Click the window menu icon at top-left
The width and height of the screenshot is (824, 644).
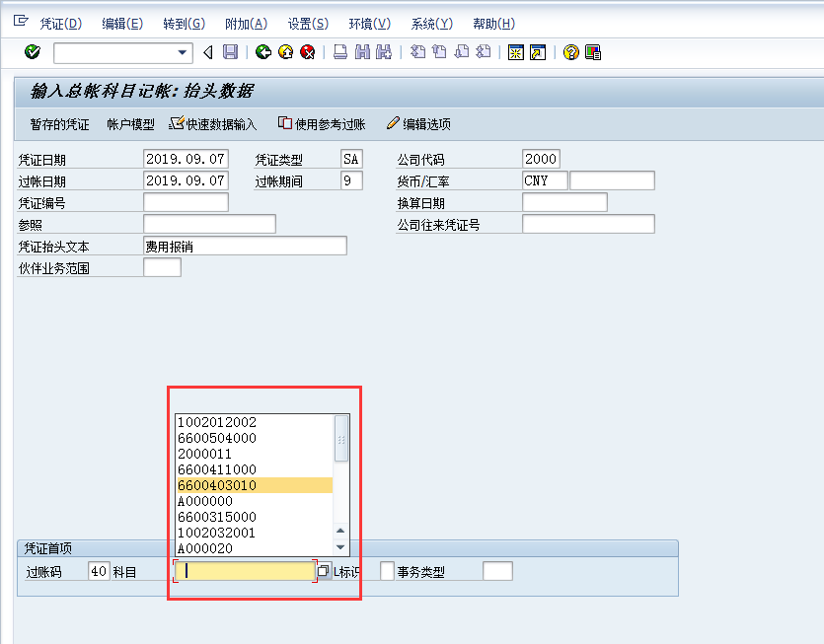coord(21,21)
